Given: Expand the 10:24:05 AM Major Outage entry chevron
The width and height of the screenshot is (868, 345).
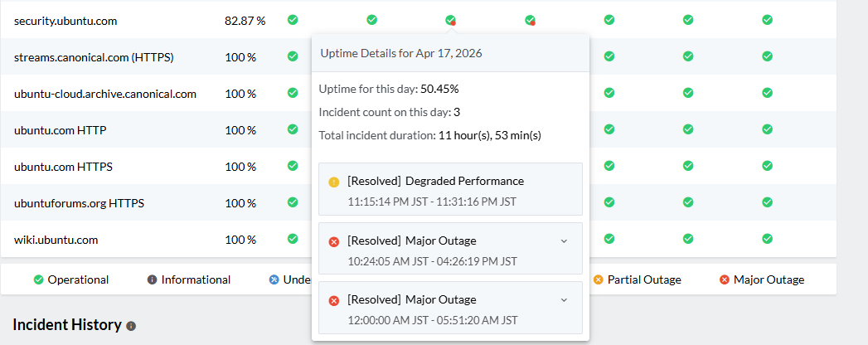Looking at the screenshot, I should tap(564, 241).
